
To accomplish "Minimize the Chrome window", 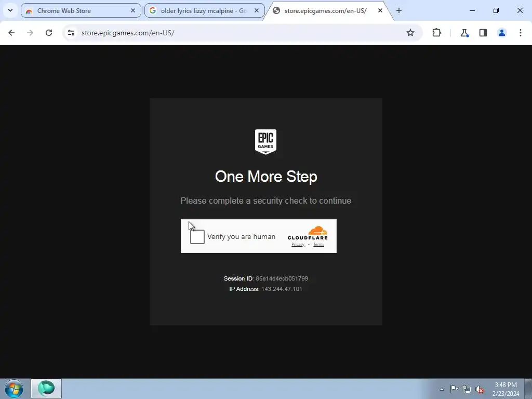I will click(x=472, y=10).
